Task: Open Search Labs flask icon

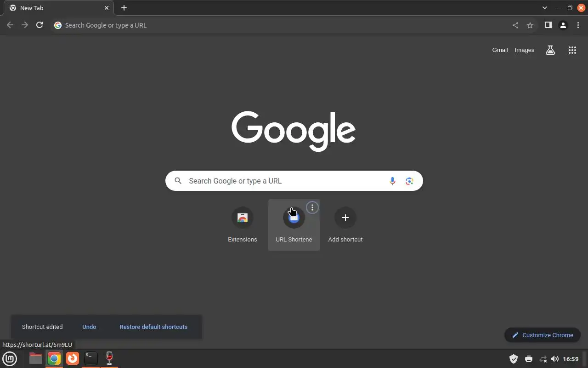Action: click(550, 50)
